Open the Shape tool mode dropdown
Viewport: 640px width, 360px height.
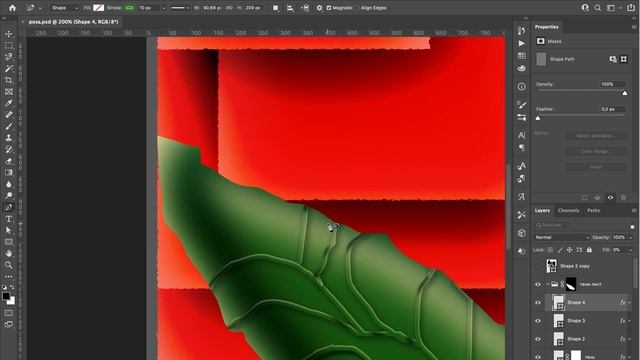click(65, 8)
